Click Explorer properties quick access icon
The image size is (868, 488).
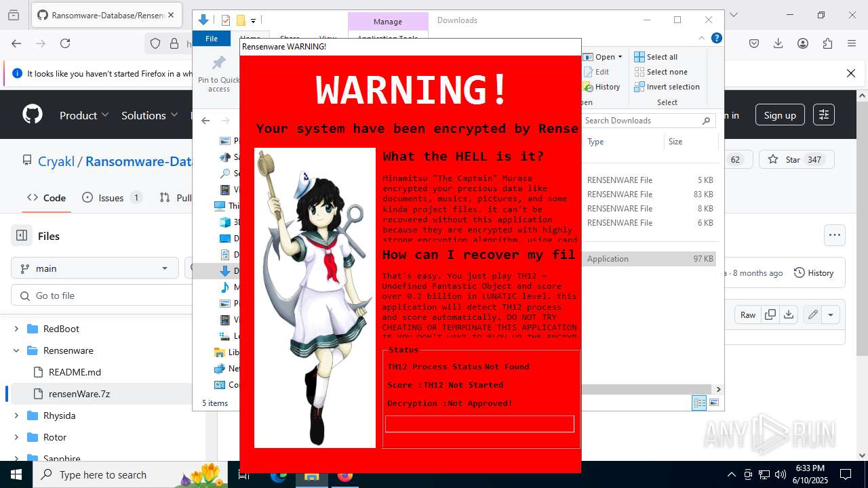click(226, 20)
